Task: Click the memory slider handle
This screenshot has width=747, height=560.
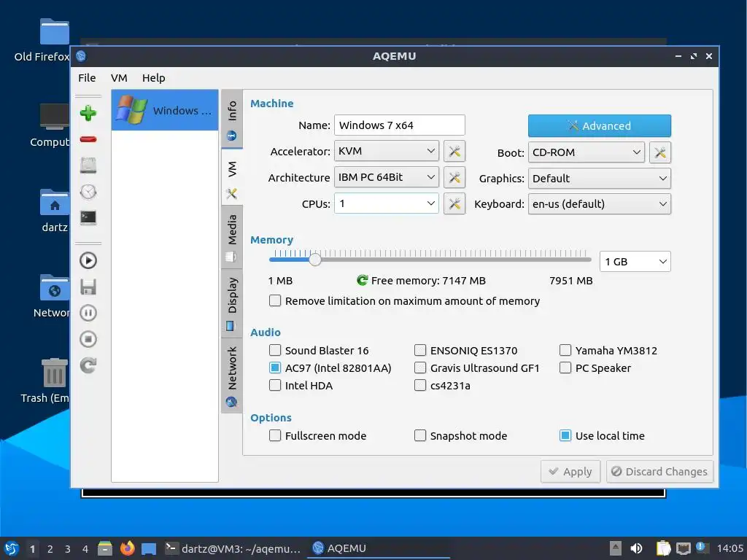Action: [315, 260]
